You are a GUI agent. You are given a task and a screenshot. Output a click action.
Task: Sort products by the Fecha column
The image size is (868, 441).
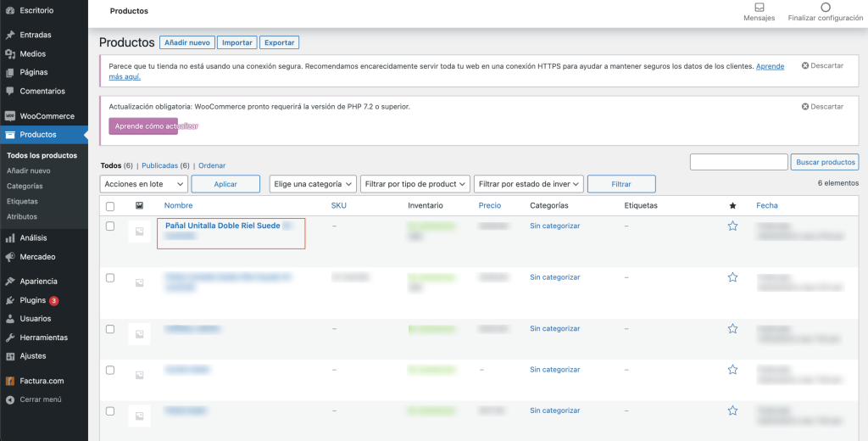[766, 205]
